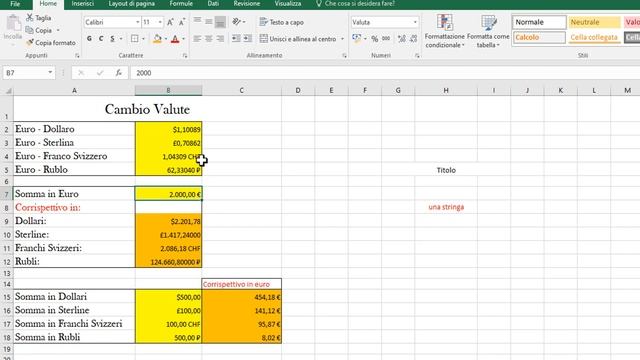Click the text orientation icon

(x=237, y=22)
